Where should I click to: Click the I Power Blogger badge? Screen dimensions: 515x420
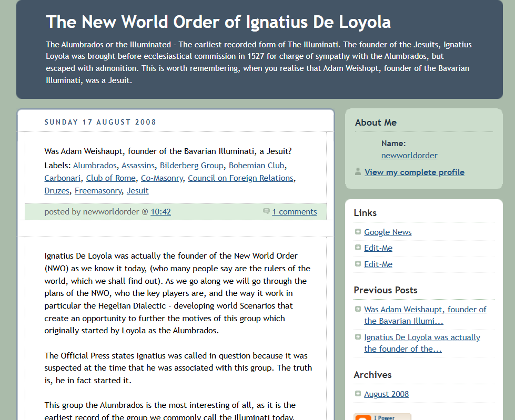382,417
